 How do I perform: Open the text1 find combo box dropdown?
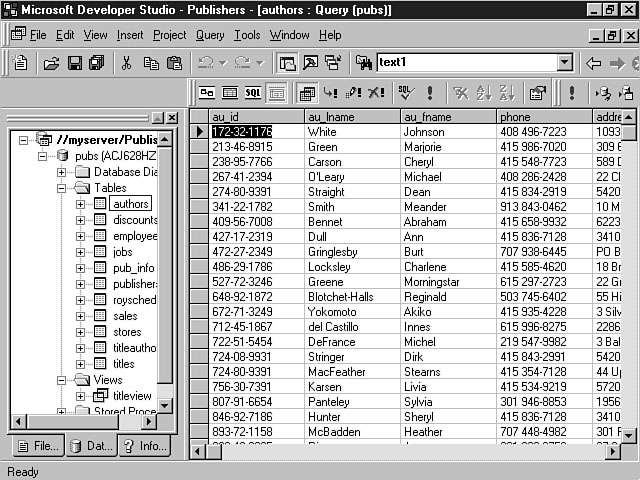(564, 63)
